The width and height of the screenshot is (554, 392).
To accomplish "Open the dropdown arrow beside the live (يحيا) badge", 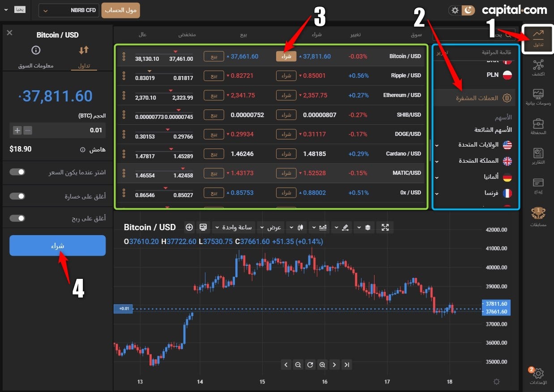I will [5, 9].
